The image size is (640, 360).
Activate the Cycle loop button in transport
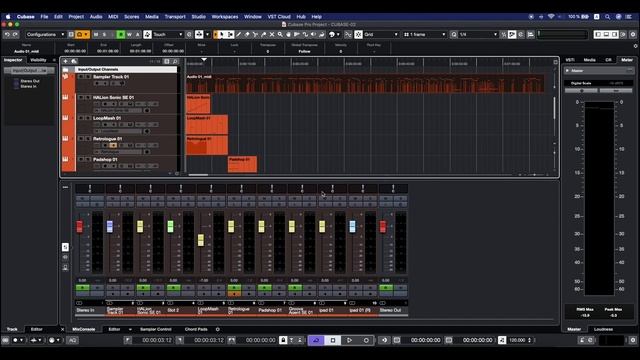click(316, 340)
